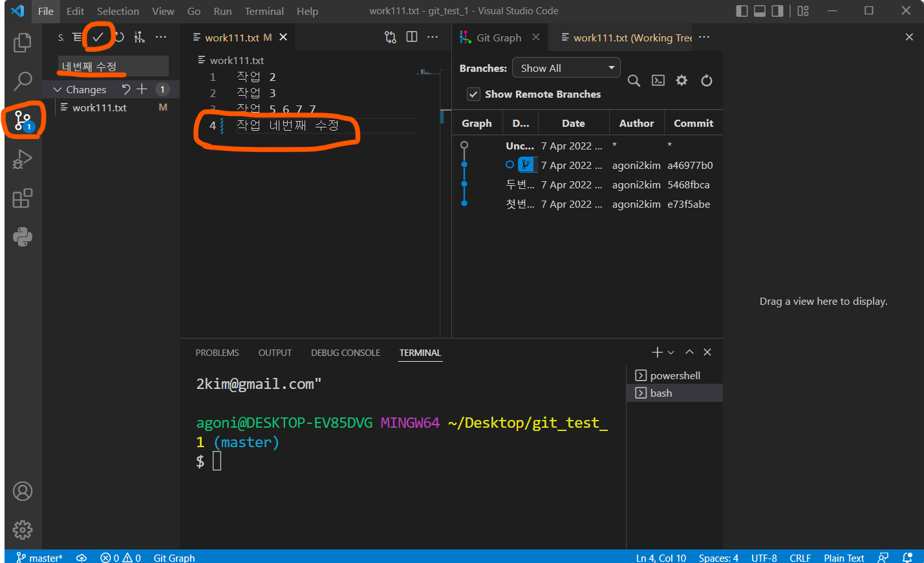Screen dimensions: 924x563
Task: Customize layout icon in title bar
Action: 803,11
